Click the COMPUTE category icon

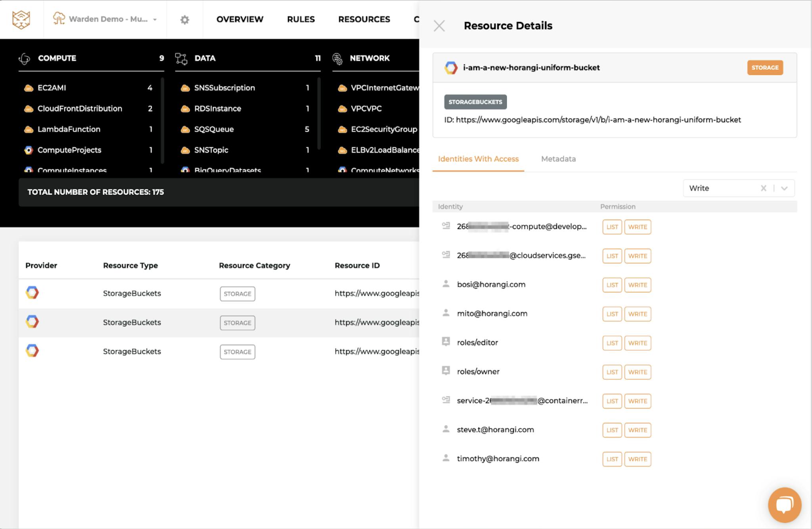[x=24, y=59]
